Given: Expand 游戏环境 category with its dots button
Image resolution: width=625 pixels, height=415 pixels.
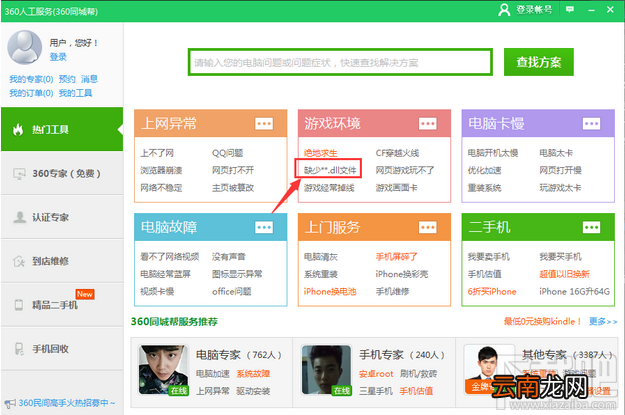Looking at the screenshot, I should (428, 124).
